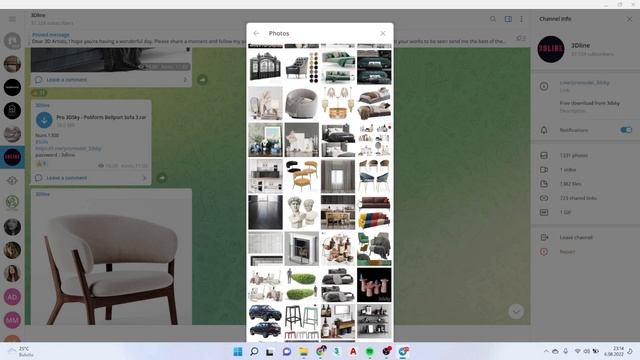The width and height of the screenshot is (640, 360).
Task: Open the chandelier lamps thumbnail
Action: pyautogui.click(x=338, y=103)
